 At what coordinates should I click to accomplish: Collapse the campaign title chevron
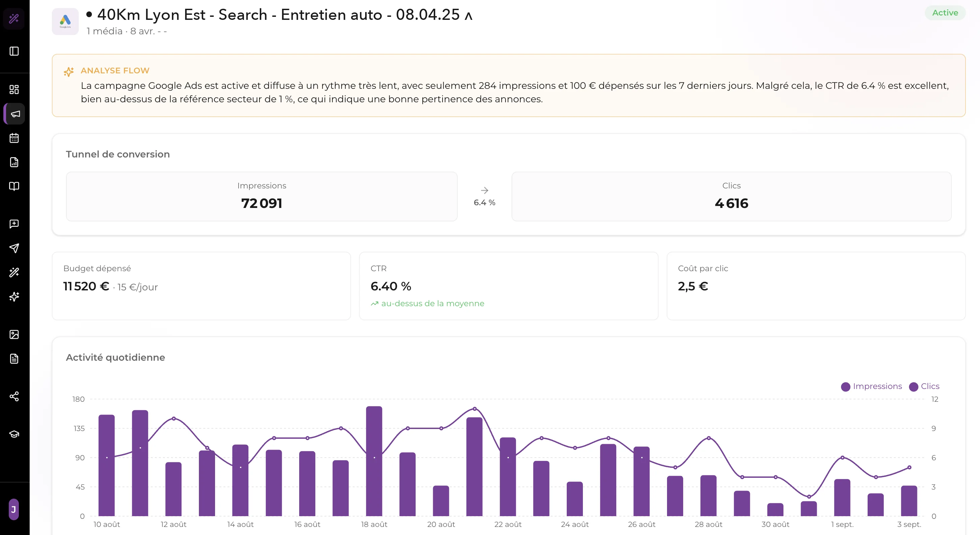[x=469, y=16]
